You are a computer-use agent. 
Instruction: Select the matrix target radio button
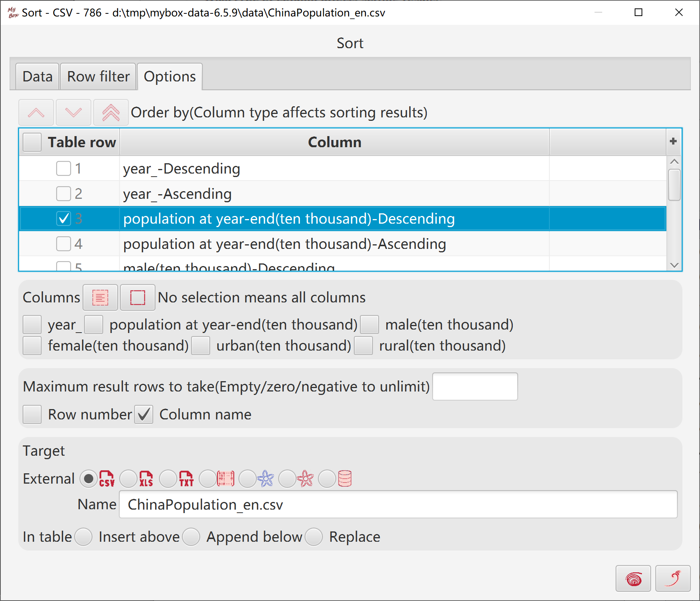(x=208, y=479)
